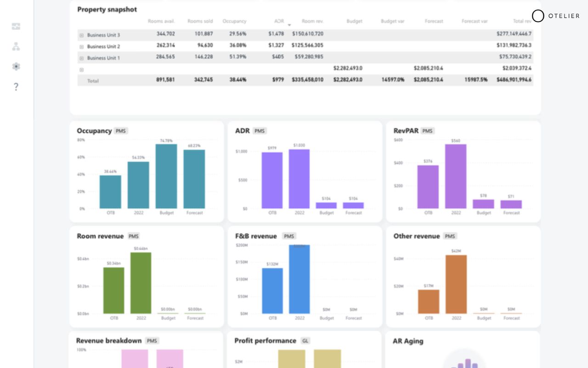
Task: Select the OTB bar in F&B revenue chart
Action: click(272, 291)
